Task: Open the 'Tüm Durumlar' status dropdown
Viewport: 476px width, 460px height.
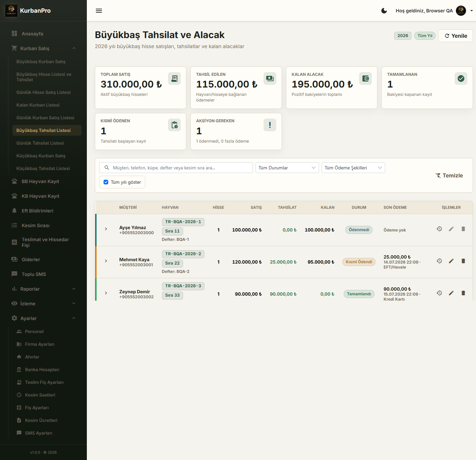Action: click(287, 168)
